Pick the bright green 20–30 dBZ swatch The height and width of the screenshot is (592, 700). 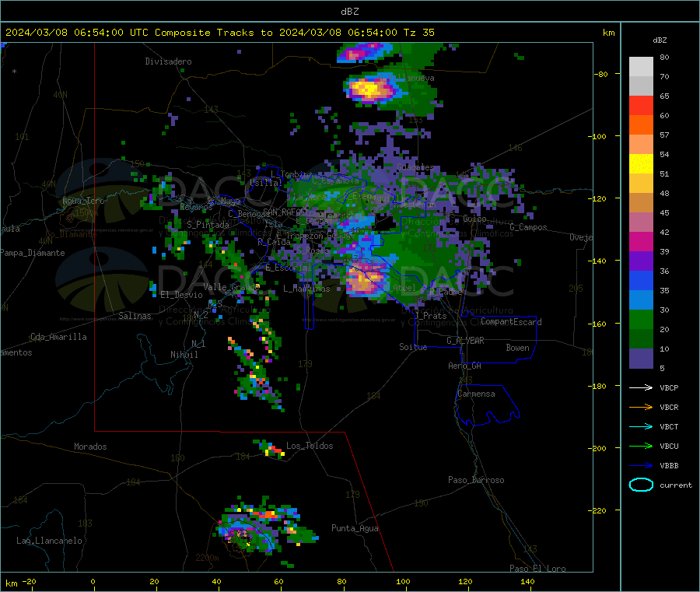click(641, 319)
